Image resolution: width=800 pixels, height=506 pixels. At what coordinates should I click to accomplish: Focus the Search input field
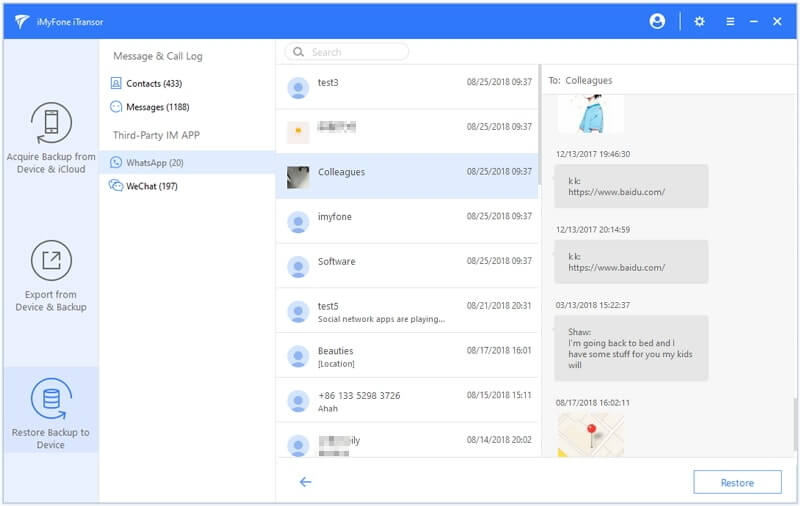click(347, 52)
